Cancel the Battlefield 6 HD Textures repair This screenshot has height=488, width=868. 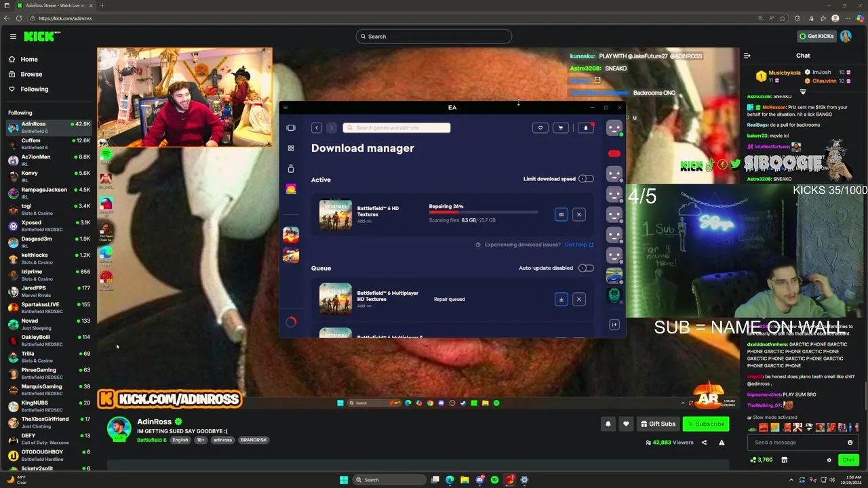(x=578, y=215)
